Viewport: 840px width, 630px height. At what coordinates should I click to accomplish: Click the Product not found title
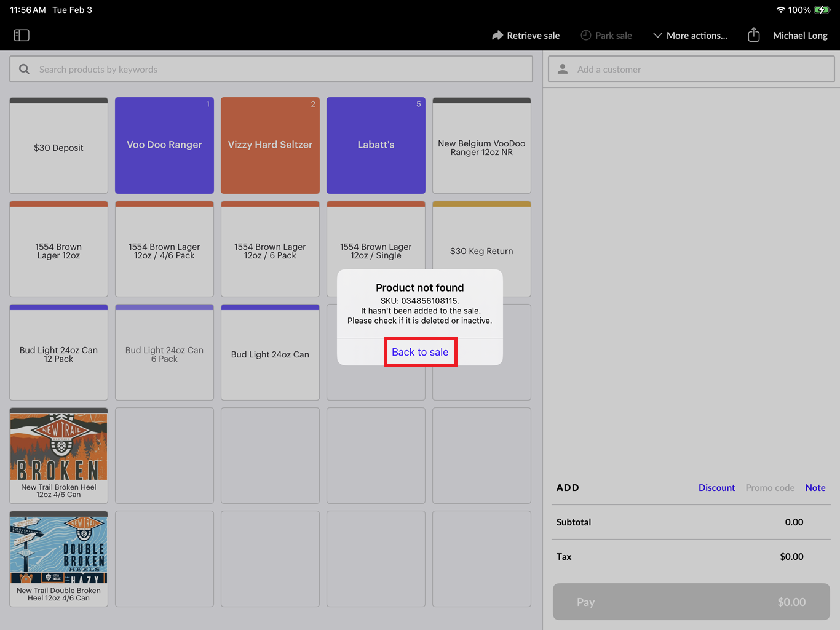420,287
